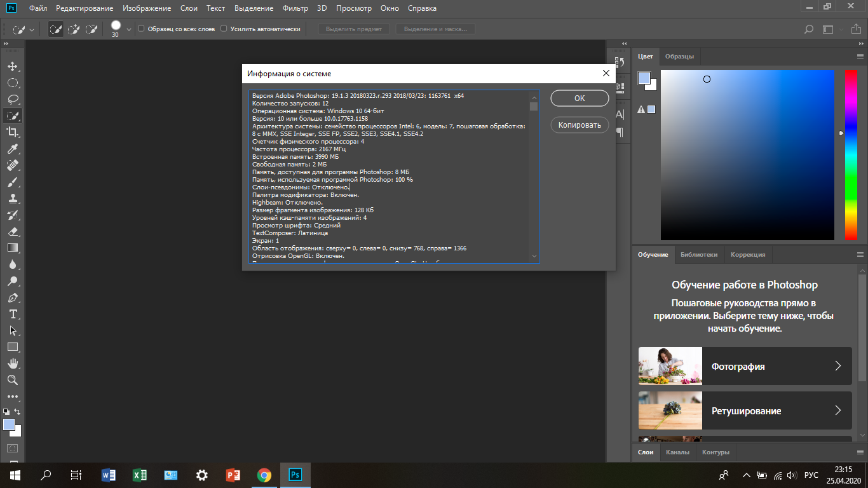
Task: Select the Brush tool
Action: [12, 182]
